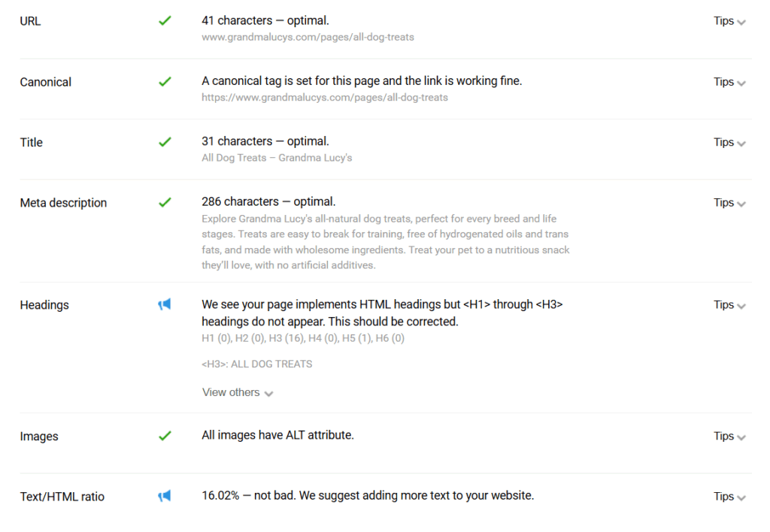Screen dimensions: 770x532
Task: Click the green checkmark beside Canonical
Action: (x=165, y=81)
